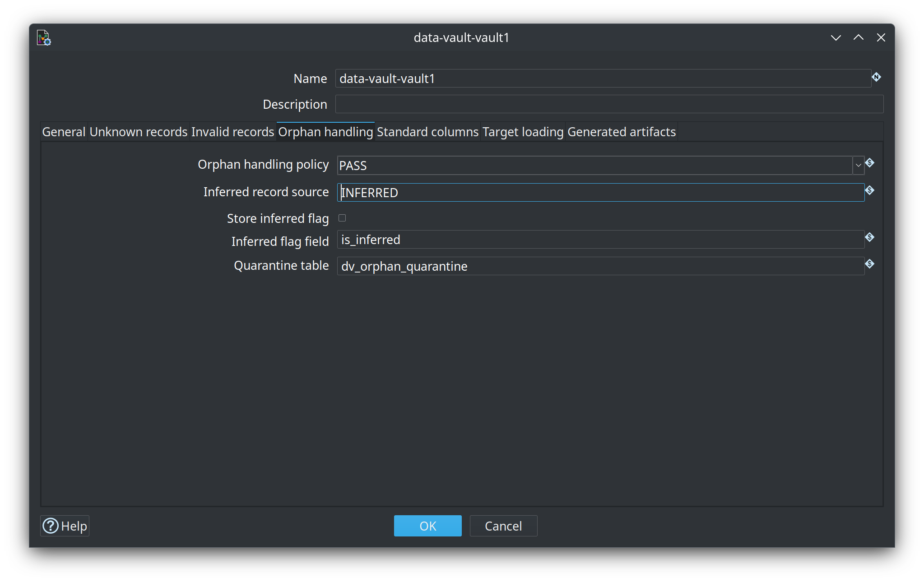
Task: Click into the empty Description field
Action: [x=609, y=104]
